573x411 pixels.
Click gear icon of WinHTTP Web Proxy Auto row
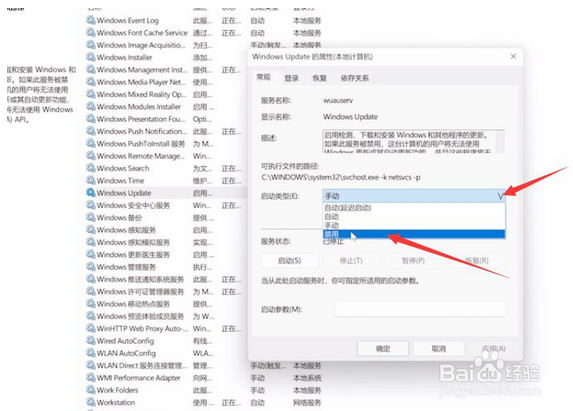(x=91, y=328)
